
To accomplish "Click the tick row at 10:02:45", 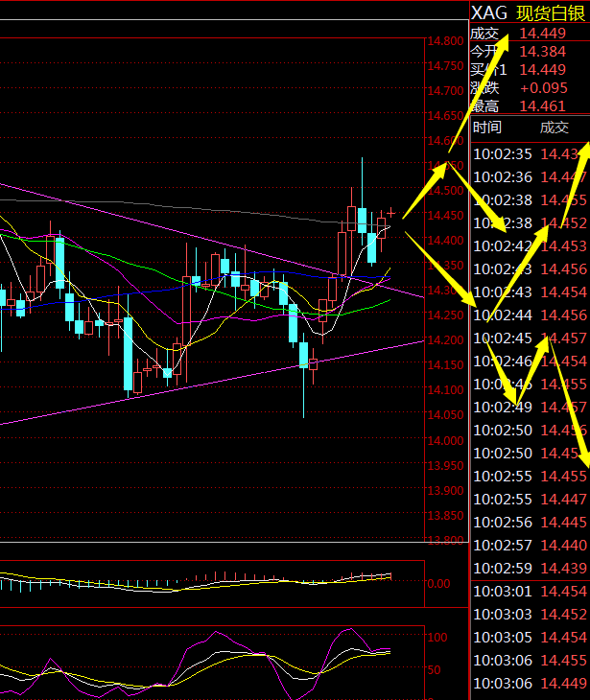I will click(531, 338).
